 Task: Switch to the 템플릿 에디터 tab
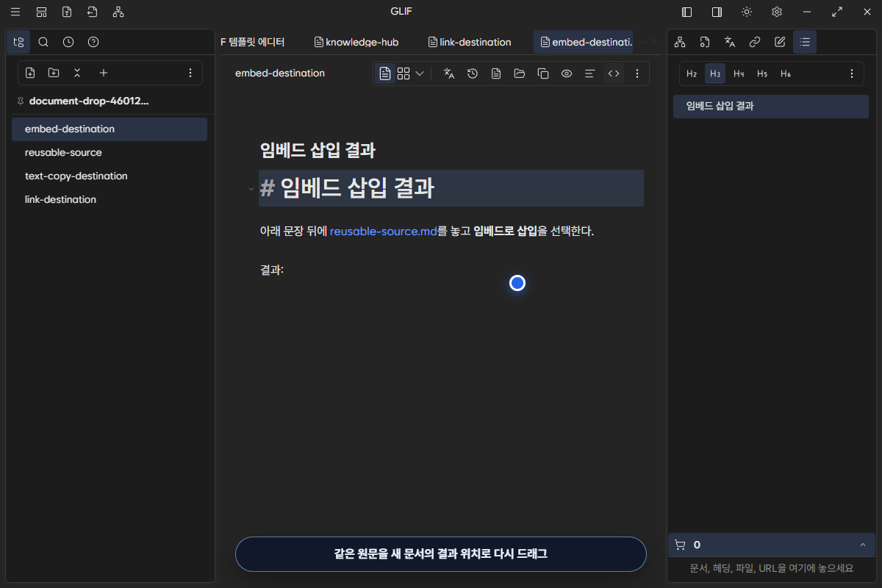tap(252, 42)
